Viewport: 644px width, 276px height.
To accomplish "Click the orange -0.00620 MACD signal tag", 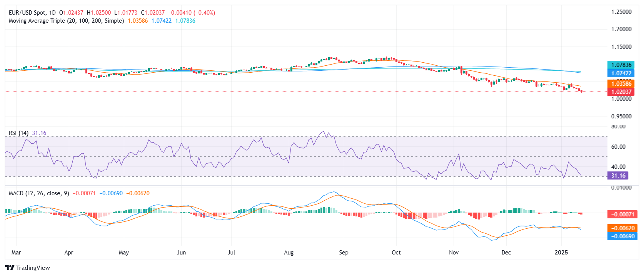I will [621, 228].
